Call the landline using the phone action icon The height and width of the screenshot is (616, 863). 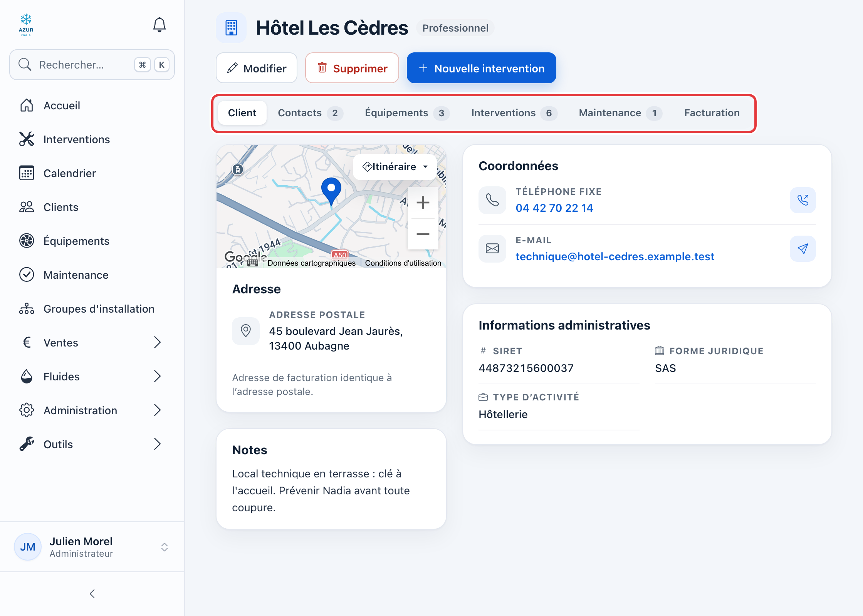pos(803,200)
